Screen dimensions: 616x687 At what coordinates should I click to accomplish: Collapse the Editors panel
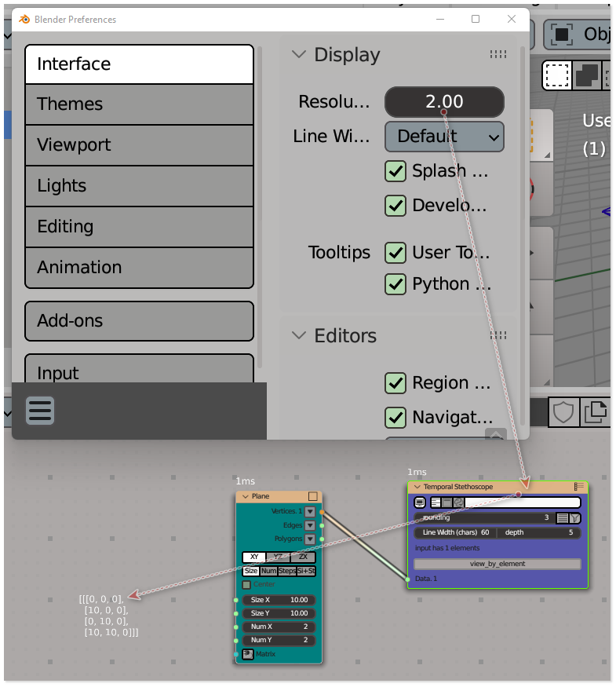point(298,335)
